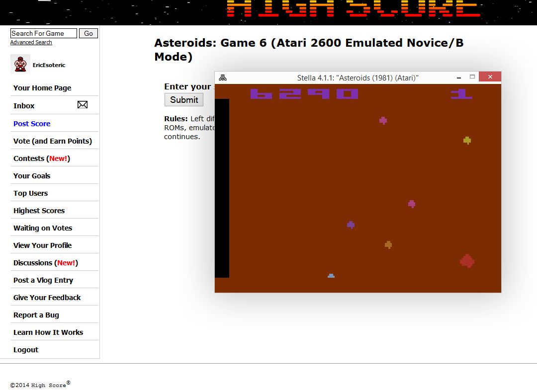Click the yellow asteroid in the game
The height and width of the screenshot is (392, 537).
(x=467, y=141)
